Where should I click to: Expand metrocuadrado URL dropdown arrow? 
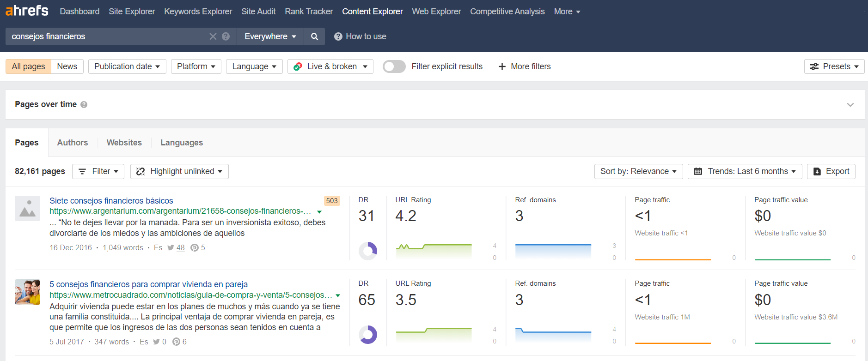pos(338,295)
